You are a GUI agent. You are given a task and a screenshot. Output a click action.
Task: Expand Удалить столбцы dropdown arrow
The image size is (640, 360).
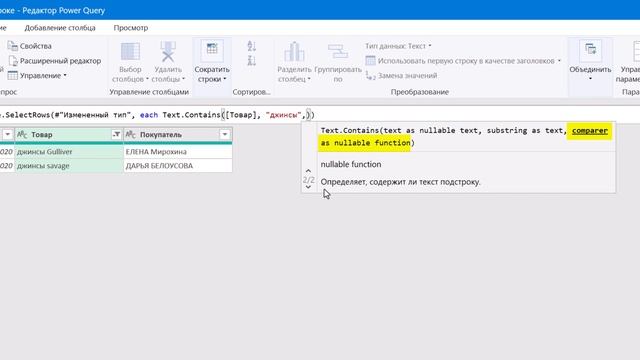[184, 79]
